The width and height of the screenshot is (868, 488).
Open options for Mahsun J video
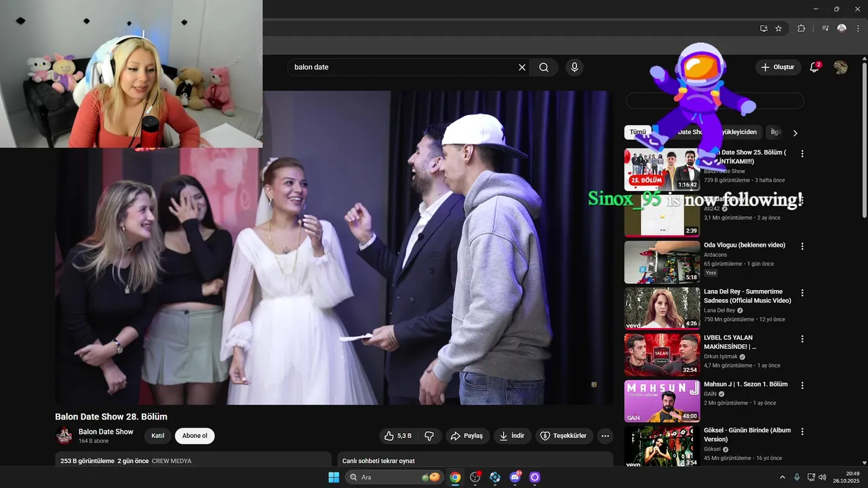pyautogui.click(x=802, y=385)
